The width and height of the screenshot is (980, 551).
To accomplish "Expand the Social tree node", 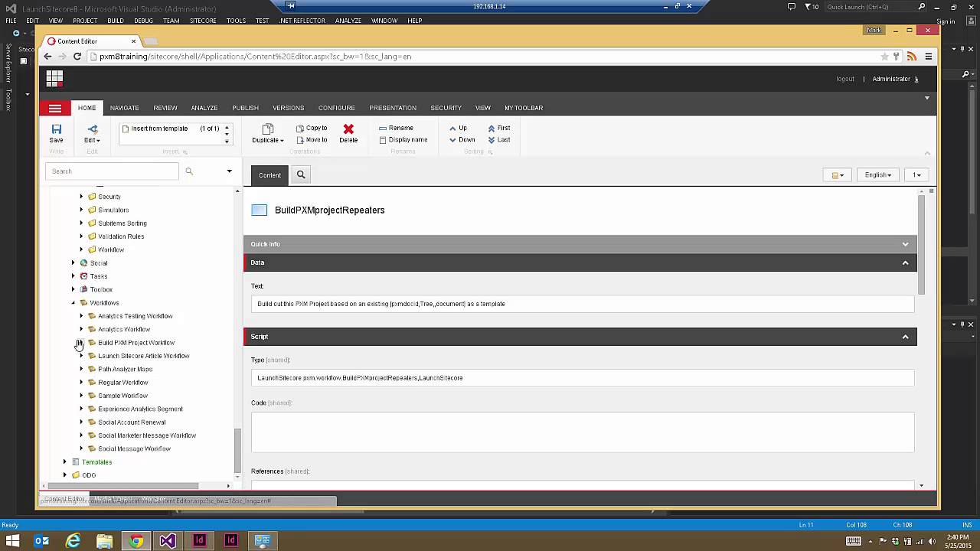I will (73, 262).
